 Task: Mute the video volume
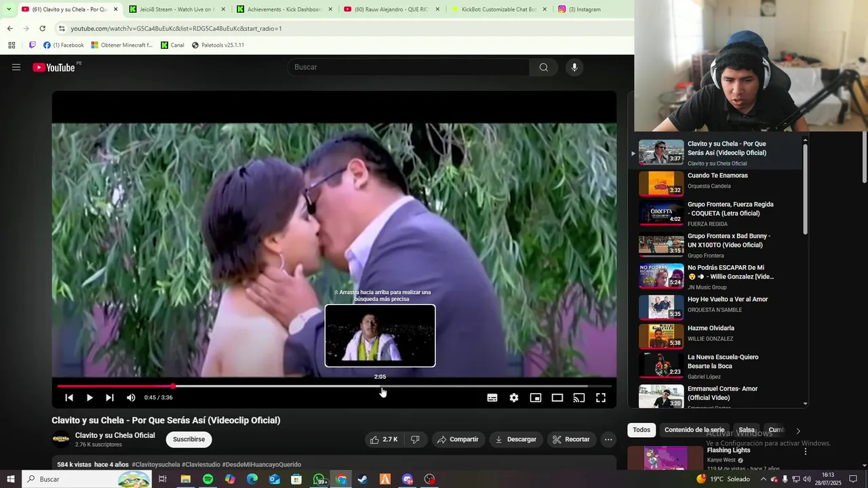pyautogui.click(x=131, y=398)
